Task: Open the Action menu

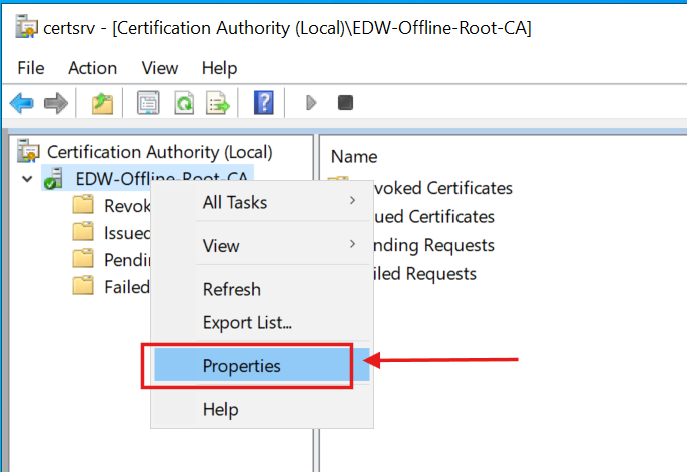Action: (92, 68)
